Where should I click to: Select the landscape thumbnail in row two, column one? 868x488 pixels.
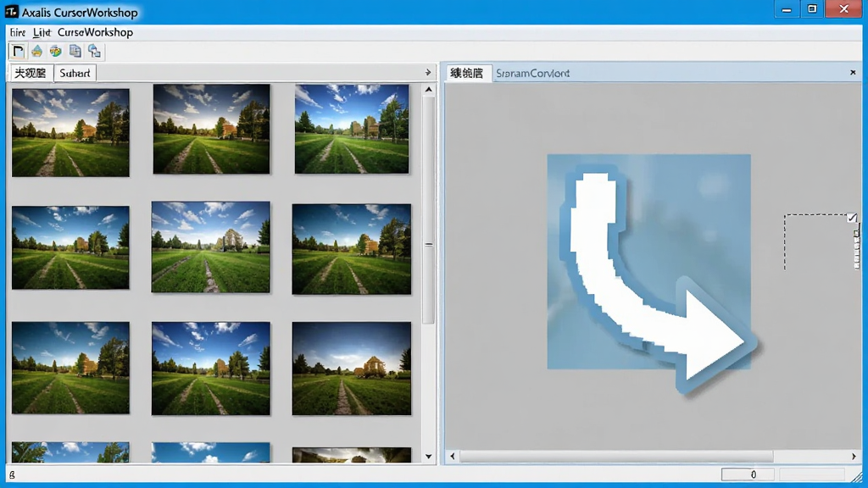pos(70,247)
